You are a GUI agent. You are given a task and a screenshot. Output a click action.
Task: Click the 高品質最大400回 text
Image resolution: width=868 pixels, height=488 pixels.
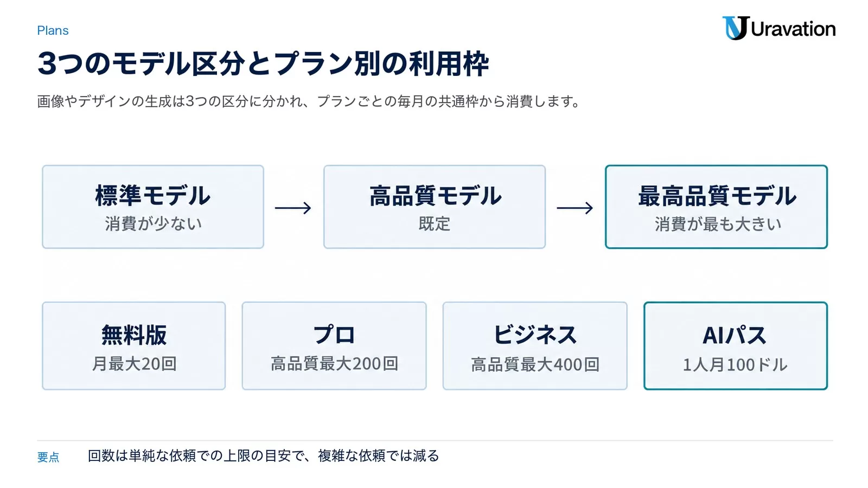[535, 364]
